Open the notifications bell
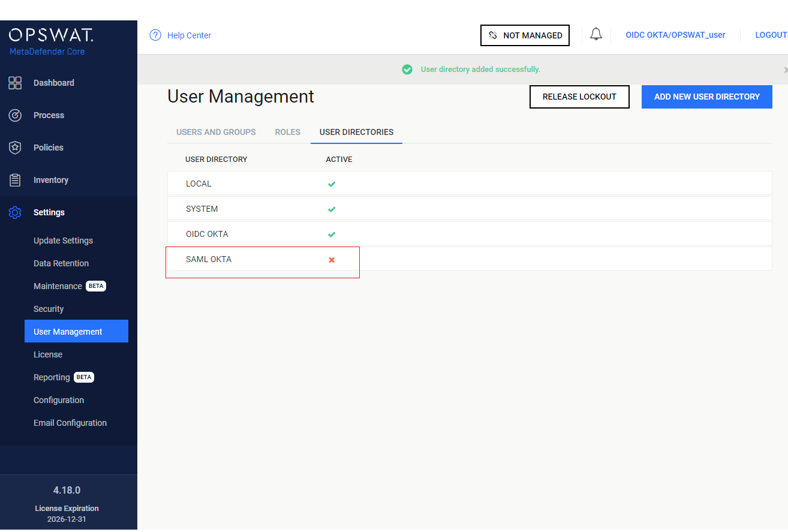788x532 pixels. coord(596,34)
